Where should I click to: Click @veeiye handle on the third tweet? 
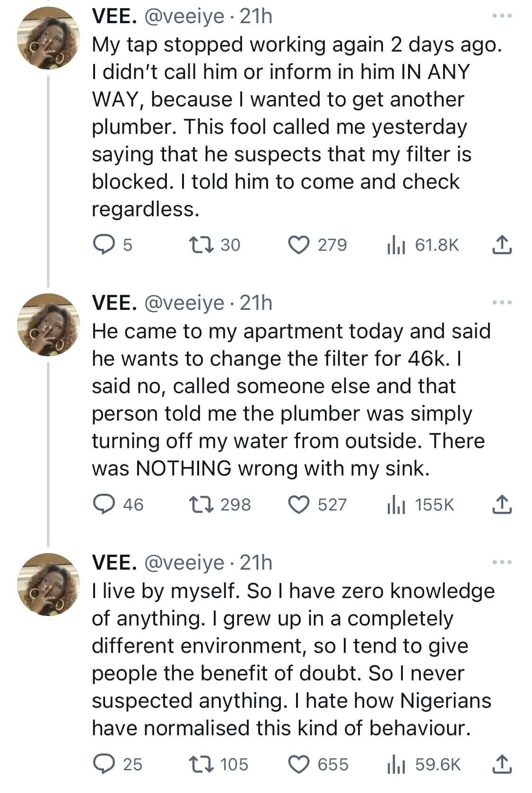pyautogui.click(x=183, y=563)
